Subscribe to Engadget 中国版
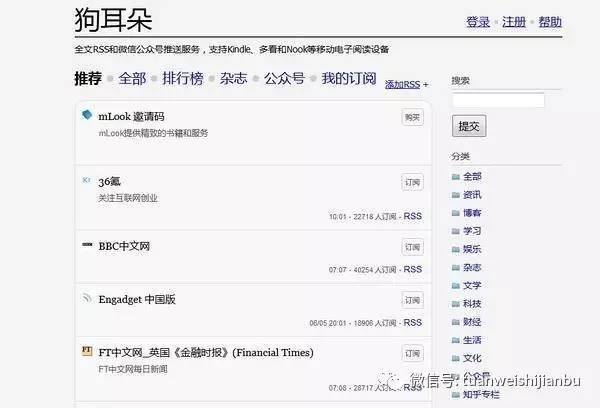The width and height of the screenshot is (600, 408). click(x=412, y=300)
